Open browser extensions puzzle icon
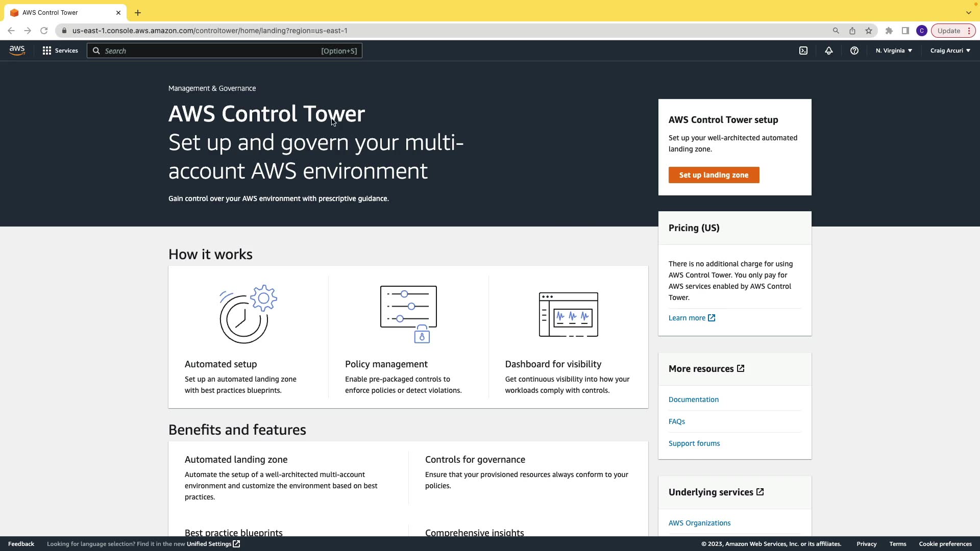This screenshot has width=980, height=551. coord(889,31)
